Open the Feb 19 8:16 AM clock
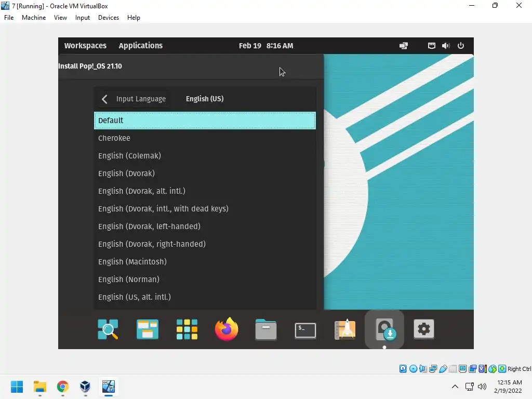The width and height of the screenshot is (532, 399). [266, 46]
